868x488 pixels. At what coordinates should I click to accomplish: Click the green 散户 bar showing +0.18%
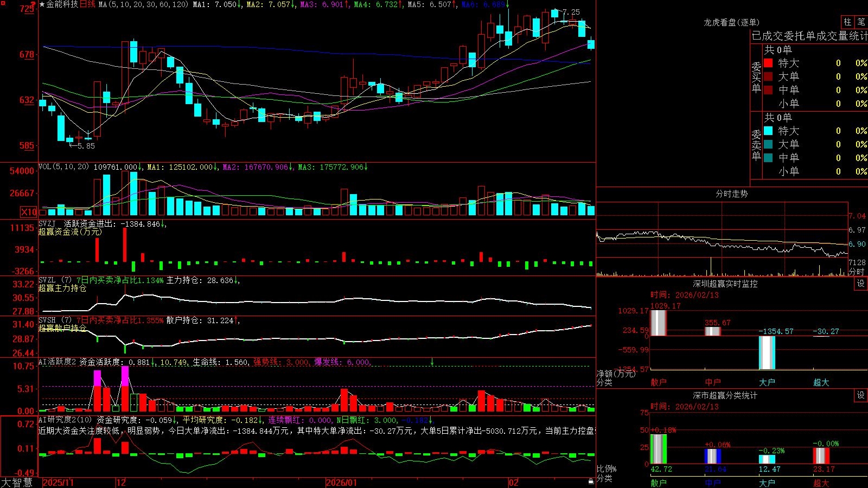point(658,449)
